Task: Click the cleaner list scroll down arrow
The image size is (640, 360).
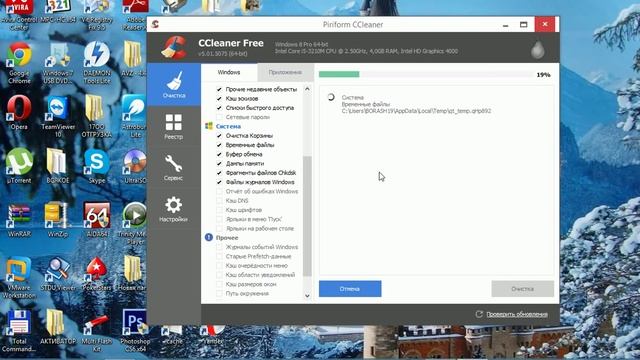Action: 307,296
